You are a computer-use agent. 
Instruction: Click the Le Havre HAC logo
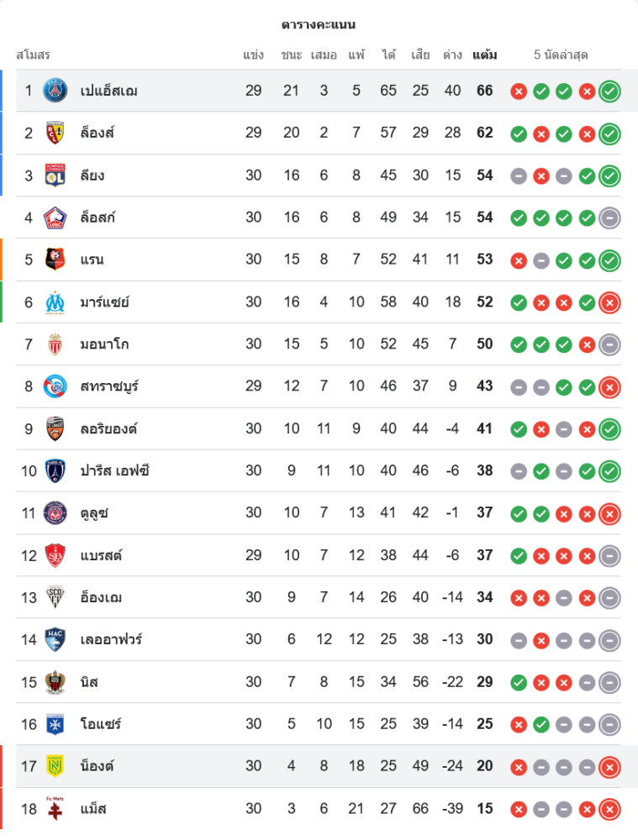(55, 639)
